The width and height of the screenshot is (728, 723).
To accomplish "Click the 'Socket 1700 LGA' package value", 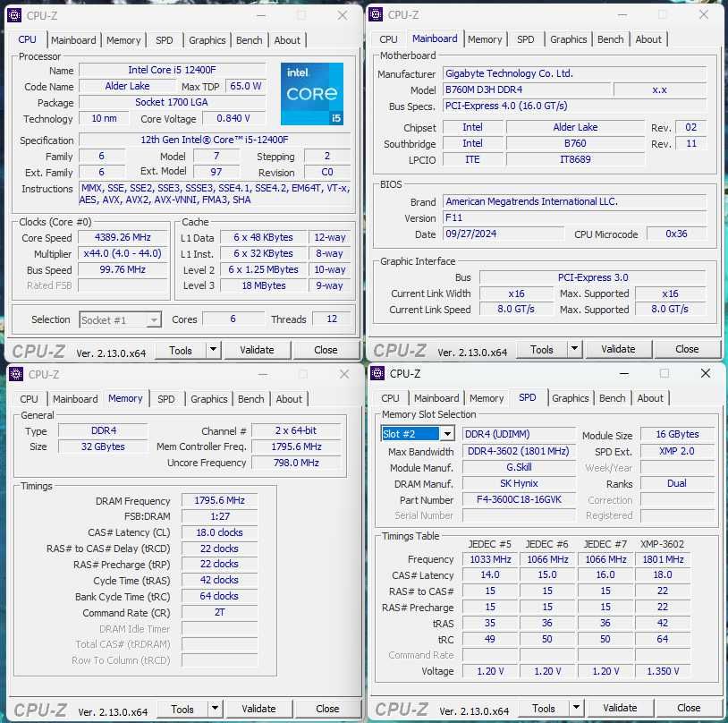I will click(x=173, y=102).
